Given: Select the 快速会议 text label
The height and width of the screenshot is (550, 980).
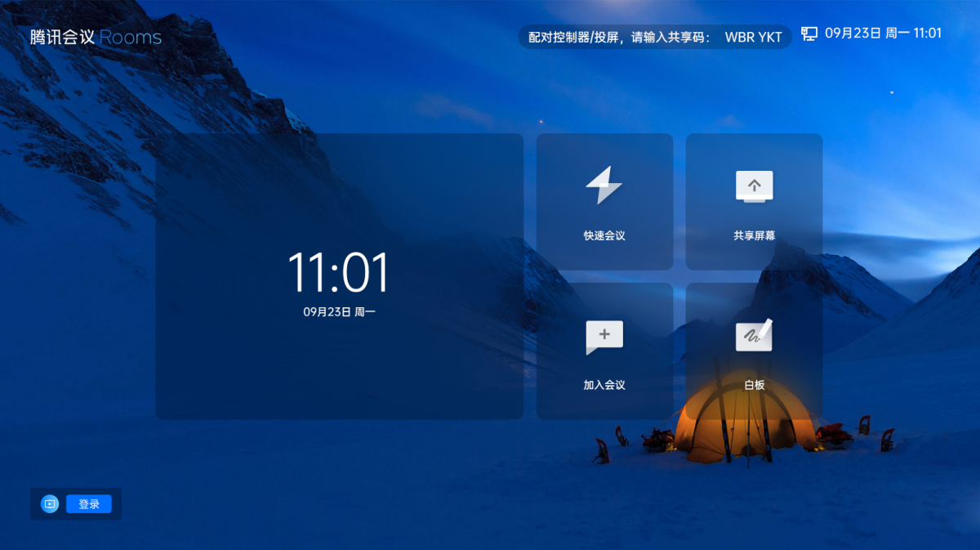Looking at the screenshot, I should (x=604, y=236).
